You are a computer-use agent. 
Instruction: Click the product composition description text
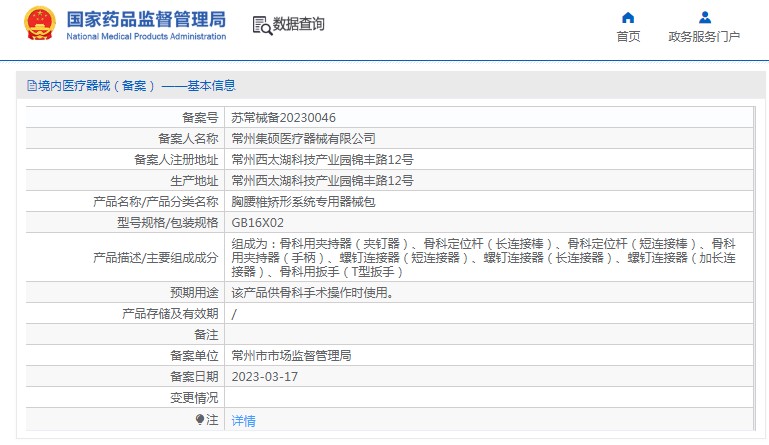[484, 258]
